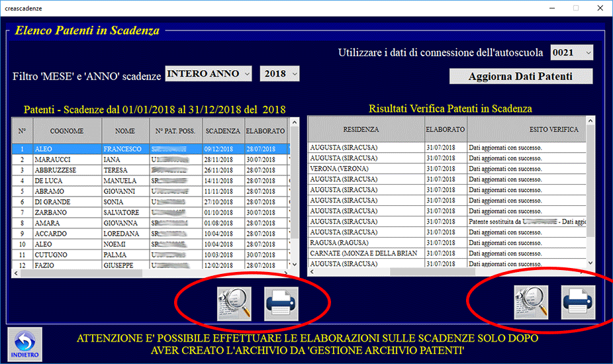Open print preview for Risultati Verifica
613x364 pixels.
531,302
